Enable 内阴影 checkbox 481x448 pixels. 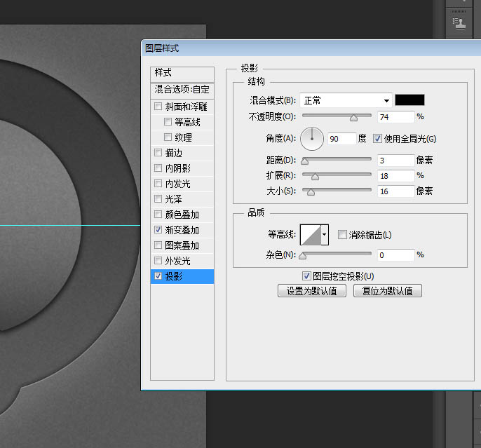pos(158,168)
